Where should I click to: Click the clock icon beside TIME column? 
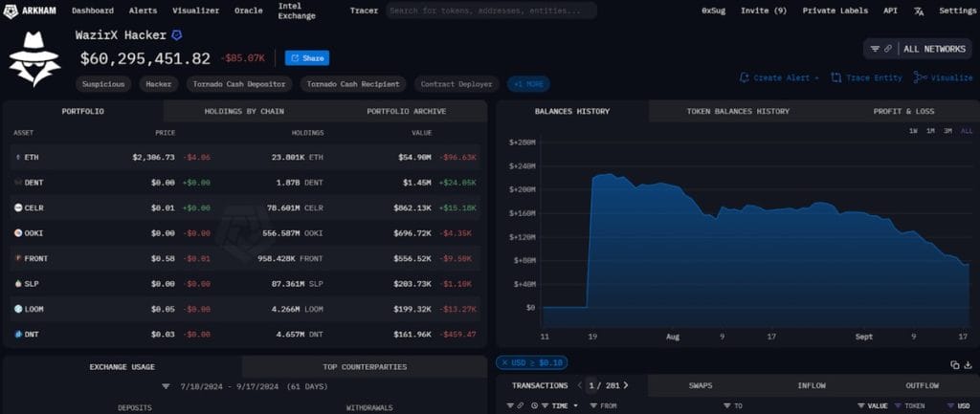click(x=535, y=406)
